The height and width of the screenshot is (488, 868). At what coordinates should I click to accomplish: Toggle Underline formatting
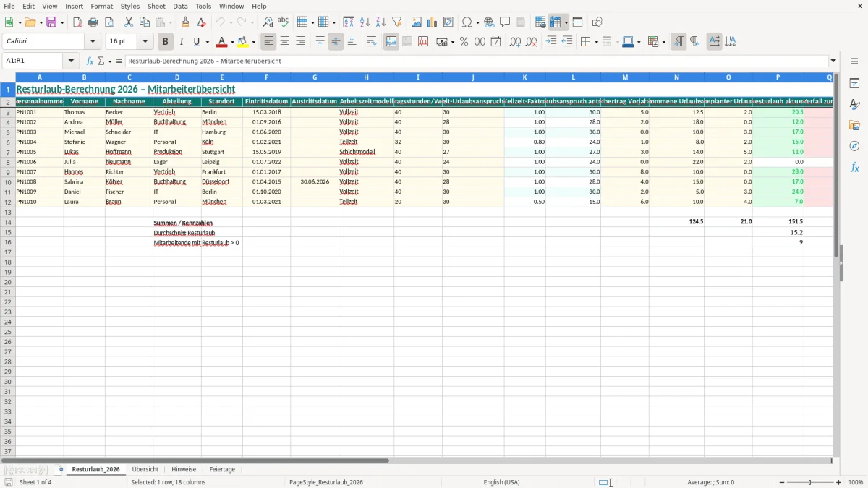196,42
